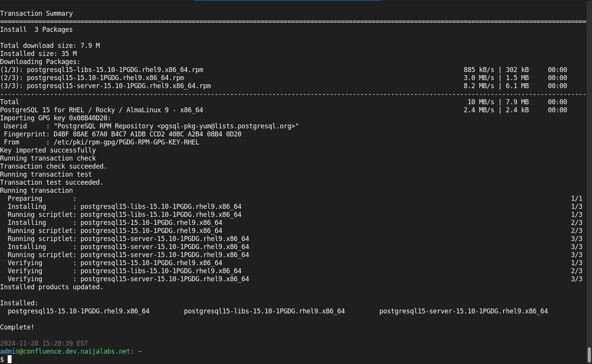592x364 pixels.
Task: Click installed package postgresql15-libs in the Installed list
Action: 264,311
